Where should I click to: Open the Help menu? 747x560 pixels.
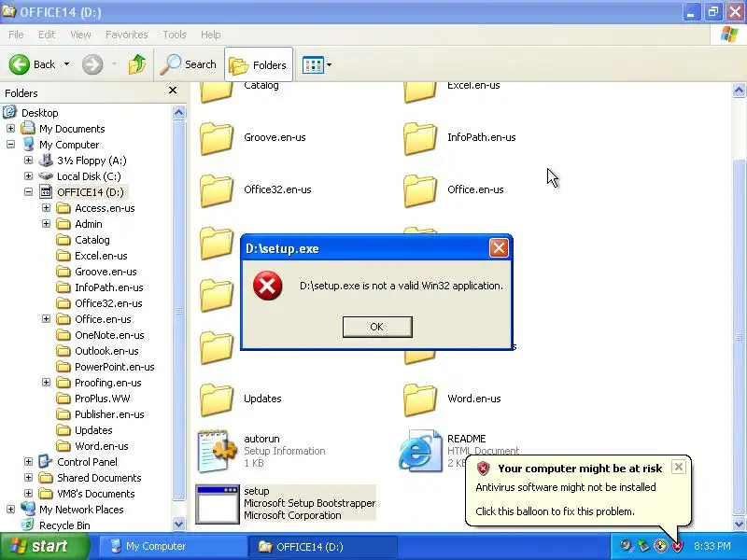211,35
